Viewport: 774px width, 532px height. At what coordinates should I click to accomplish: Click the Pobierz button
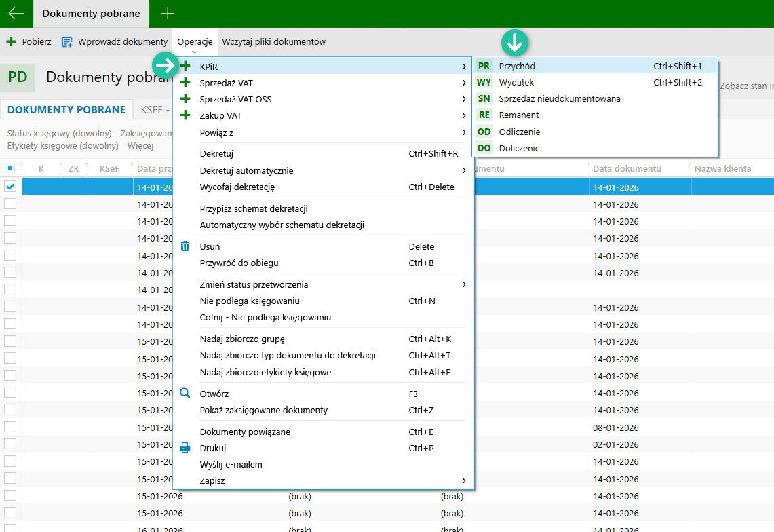tap(29, 42)
